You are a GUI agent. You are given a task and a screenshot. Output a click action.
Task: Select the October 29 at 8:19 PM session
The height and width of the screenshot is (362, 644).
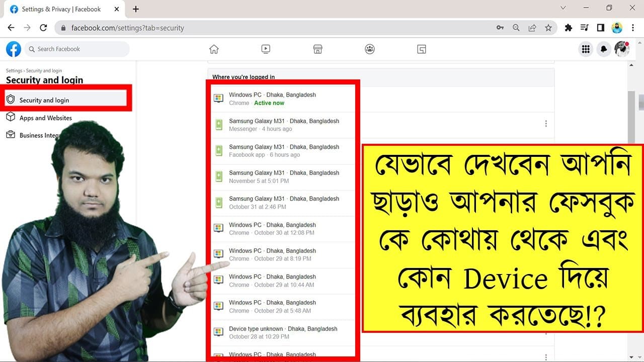click(x=282, y=255)
